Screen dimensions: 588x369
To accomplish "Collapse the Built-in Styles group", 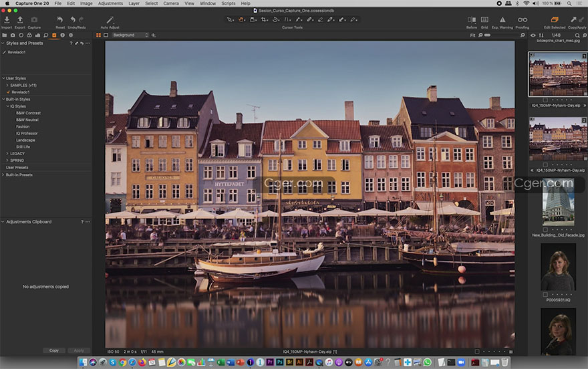I will 3,100.
